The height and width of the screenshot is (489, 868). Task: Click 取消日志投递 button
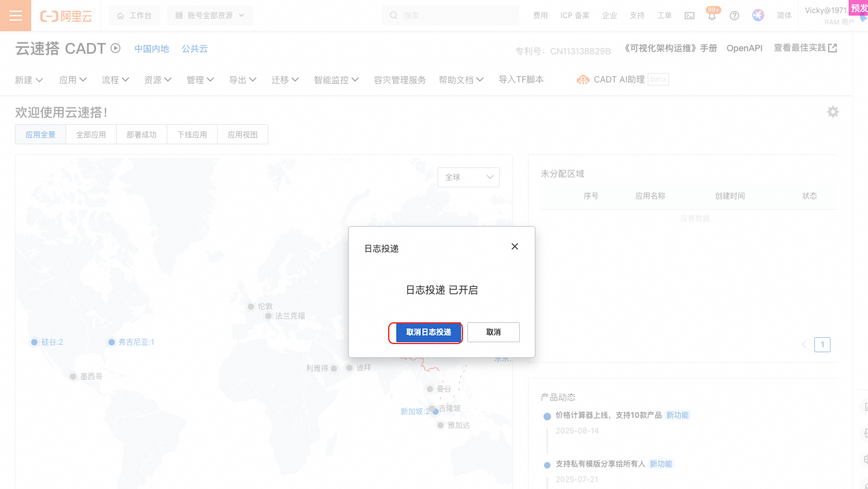coord(429,332)
